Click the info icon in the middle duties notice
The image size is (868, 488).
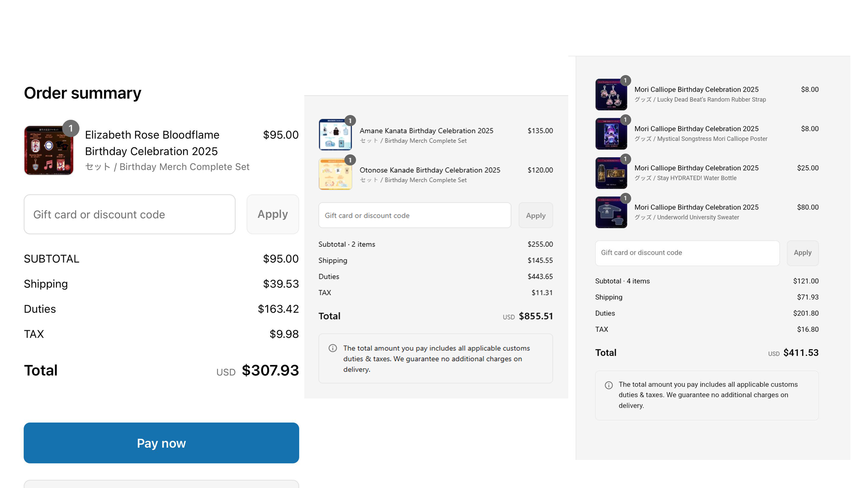click(333, 348)
